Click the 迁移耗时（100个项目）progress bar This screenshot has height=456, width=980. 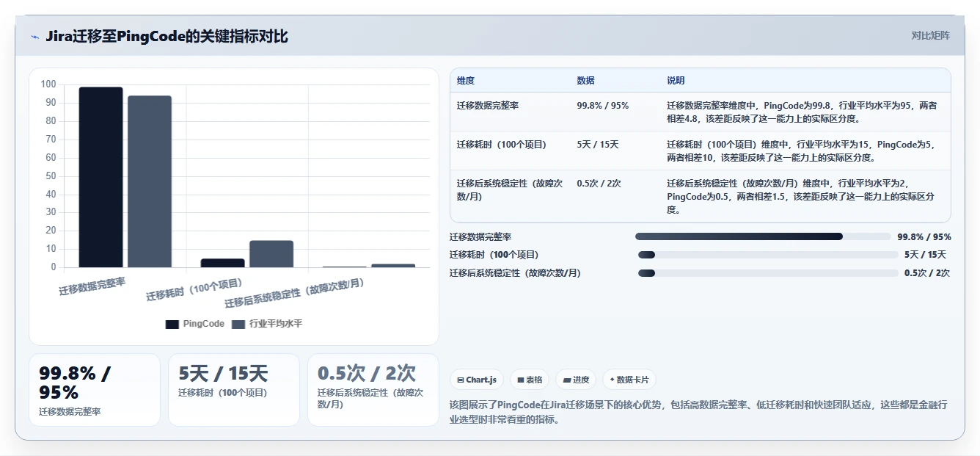(768, 255)
